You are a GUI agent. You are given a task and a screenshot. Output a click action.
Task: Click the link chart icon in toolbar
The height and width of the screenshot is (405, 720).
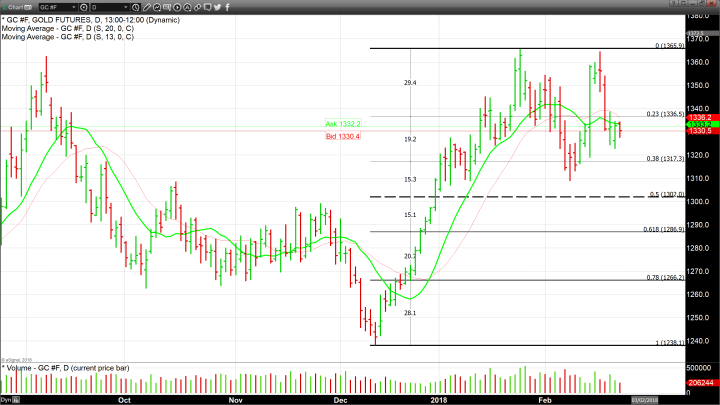tap(197, 7)
